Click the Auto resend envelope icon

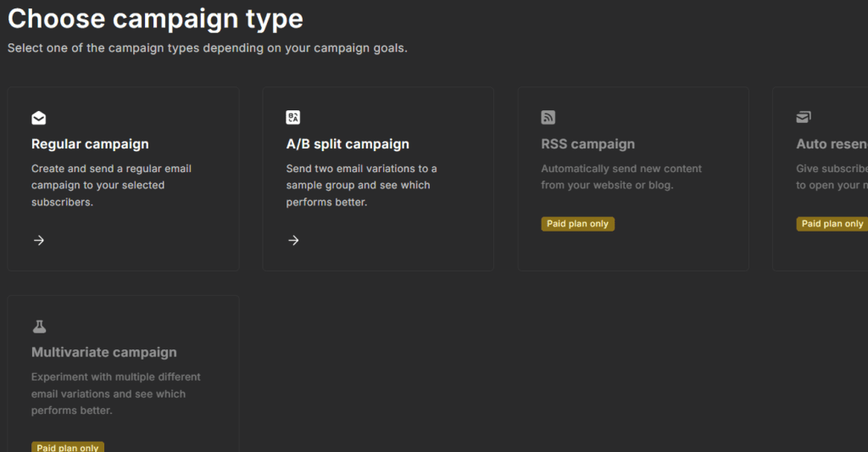(x=804, y=118)
